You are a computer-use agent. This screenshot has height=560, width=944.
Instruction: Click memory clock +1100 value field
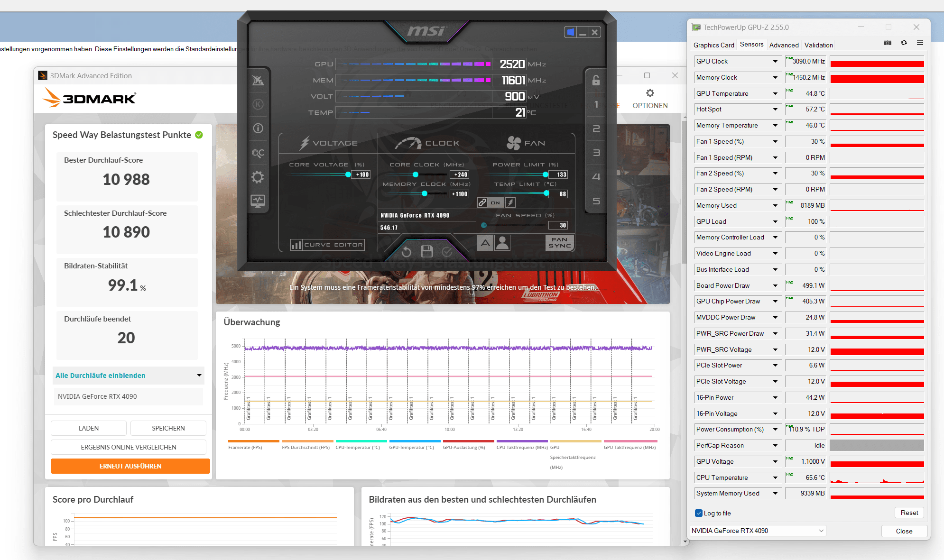click(x=460, y=194)
